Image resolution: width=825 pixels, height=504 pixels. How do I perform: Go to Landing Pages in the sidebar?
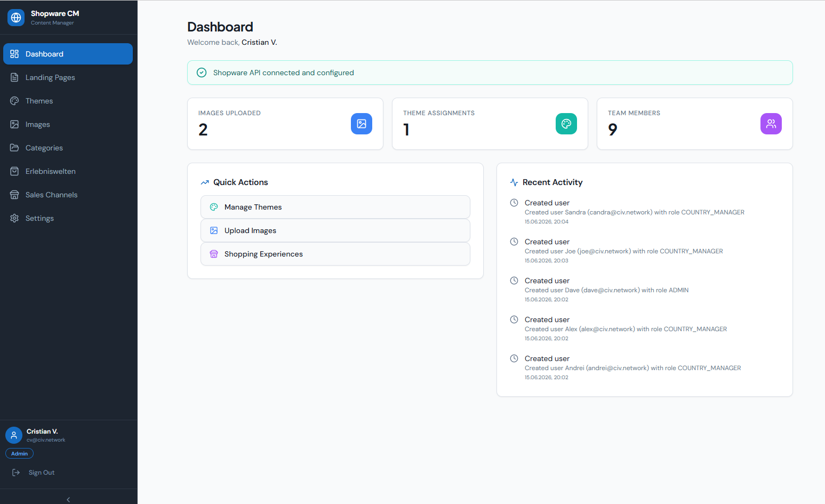point(68,77)
